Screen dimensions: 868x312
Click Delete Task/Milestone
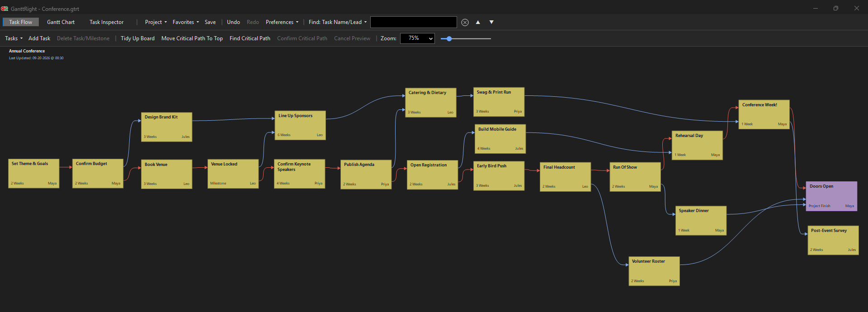point(83,38)
